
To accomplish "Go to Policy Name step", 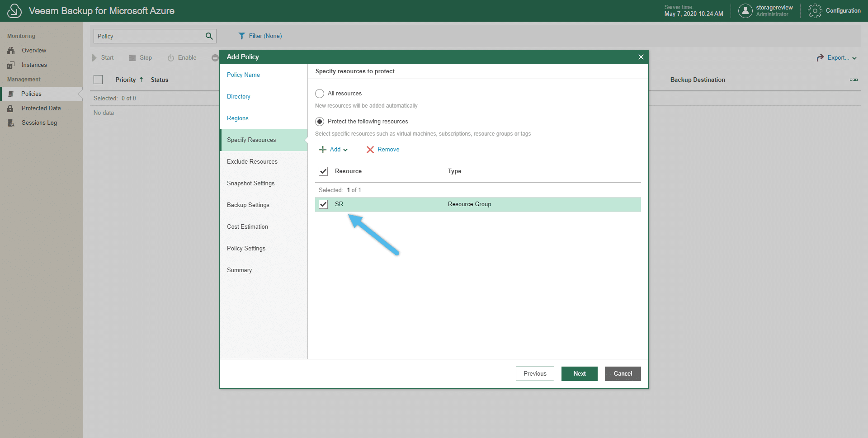I will point(243,75).
